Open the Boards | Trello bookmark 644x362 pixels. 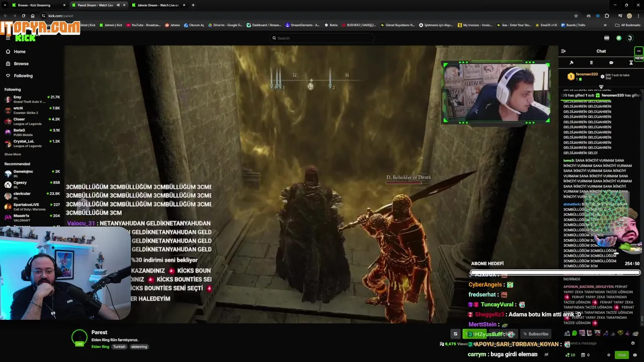(573, 25)
